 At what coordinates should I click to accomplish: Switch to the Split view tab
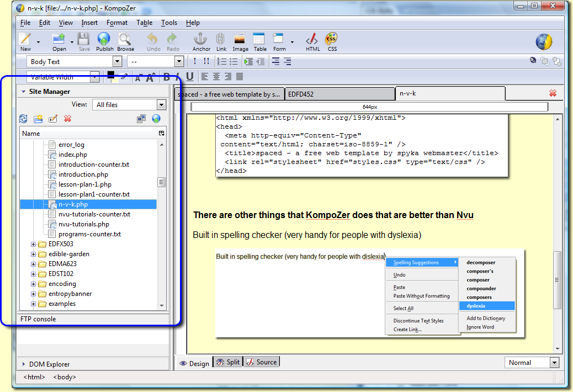229,362
